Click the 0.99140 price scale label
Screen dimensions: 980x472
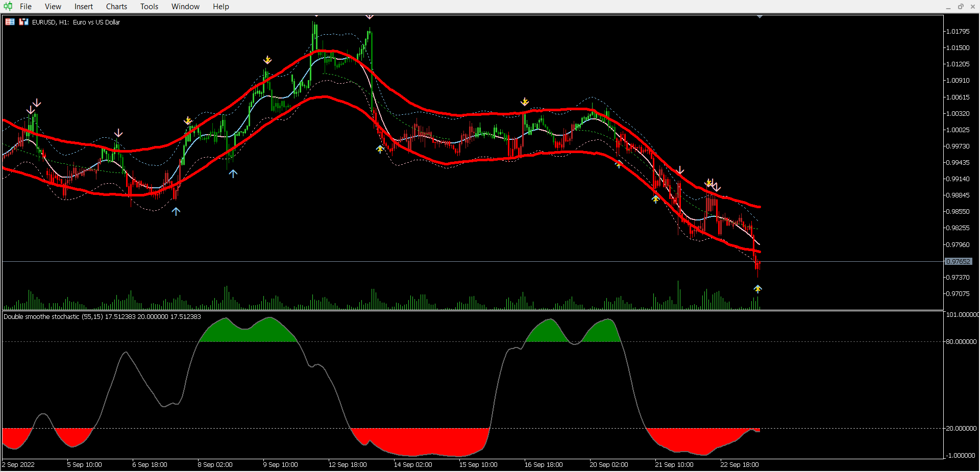tap(958, 179)
